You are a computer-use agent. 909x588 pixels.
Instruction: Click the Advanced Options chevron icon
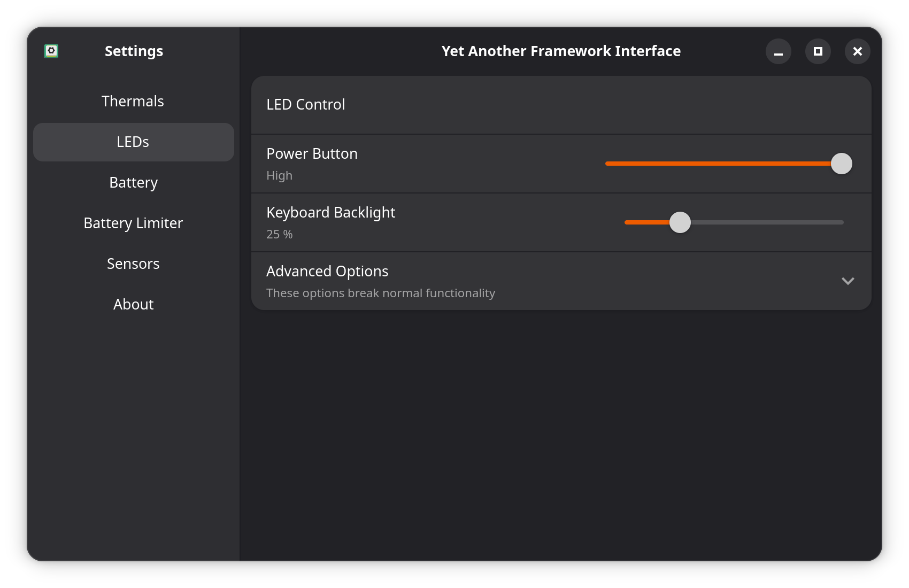pos(848,281)
